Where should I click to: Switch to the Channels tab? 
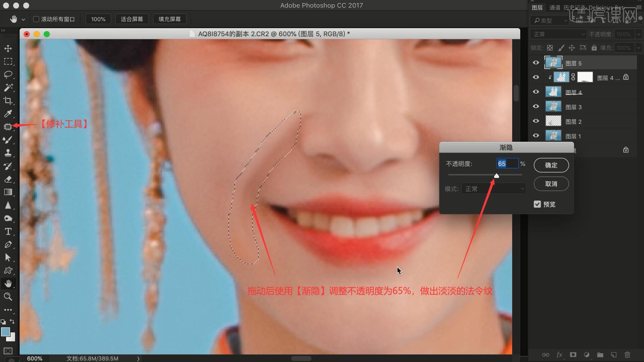tap(554, 8)
